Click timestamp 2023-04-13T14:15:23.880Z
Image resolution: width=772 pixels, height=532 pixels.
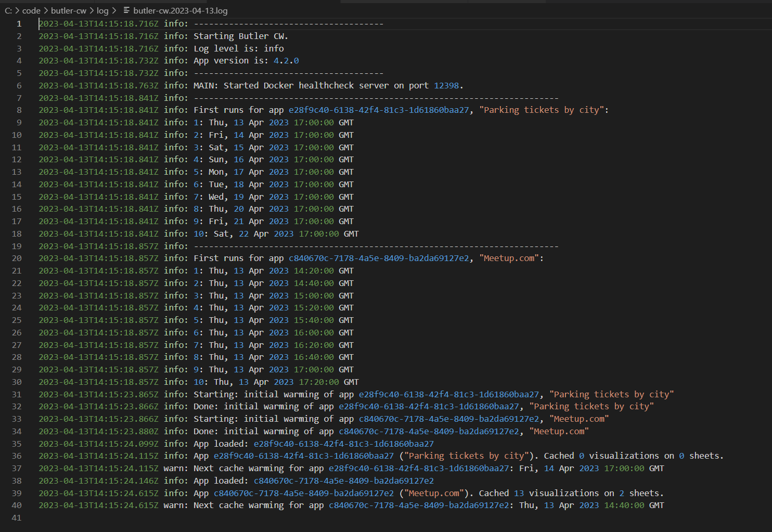click(98, 431)
